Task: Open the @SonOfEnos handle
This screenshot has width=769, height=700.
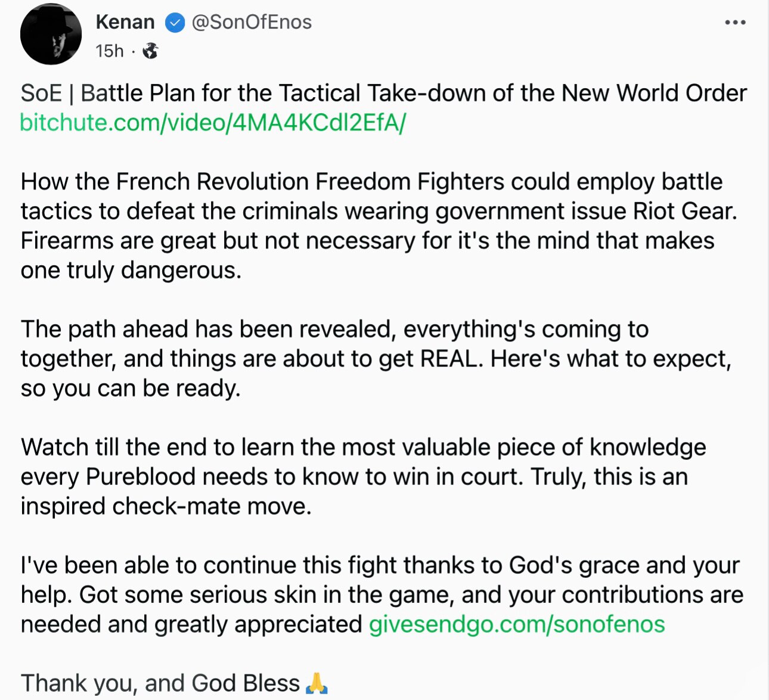Action: tap(252, 22)
